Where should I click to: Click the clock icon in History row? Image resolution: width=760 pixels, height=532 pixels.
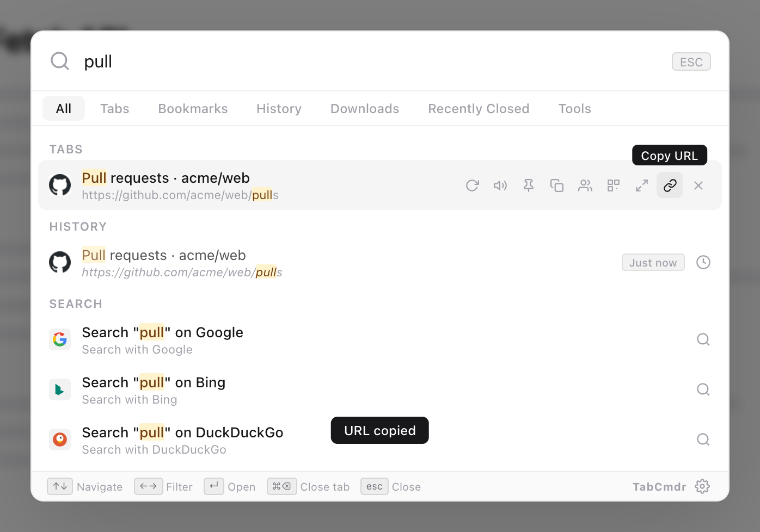coord(703,262)
